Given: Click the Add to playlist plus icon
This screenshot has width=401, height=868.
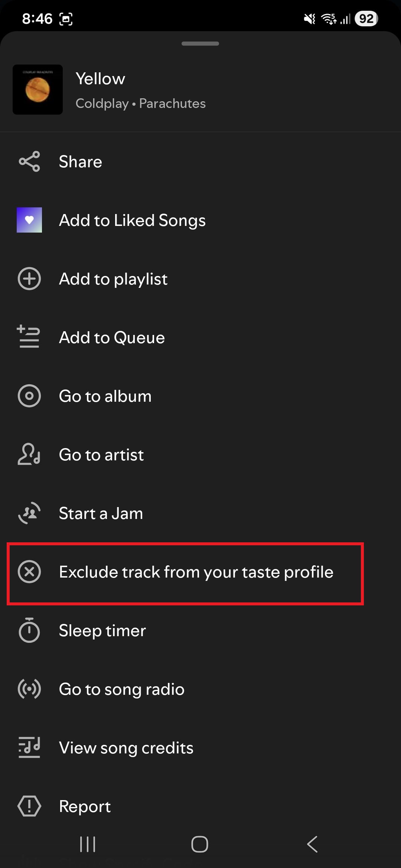Looking at the screenshot, I should pyautogui.click(x=29, y=279).
